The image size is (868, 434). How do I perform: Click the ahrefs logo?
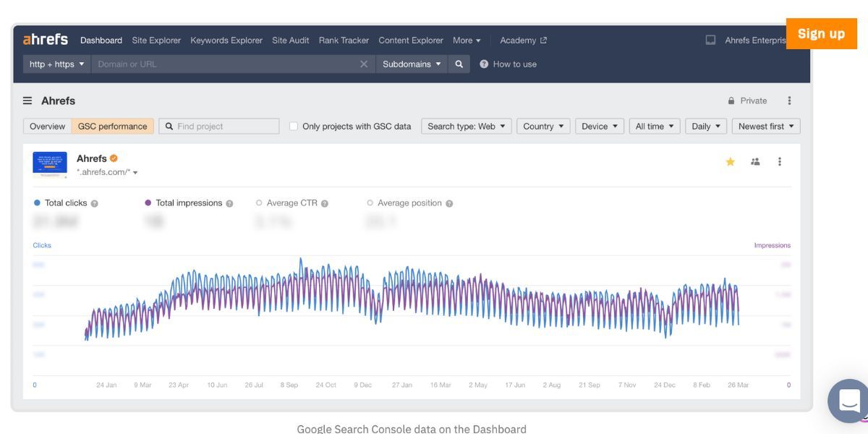(x=47, y=40)
